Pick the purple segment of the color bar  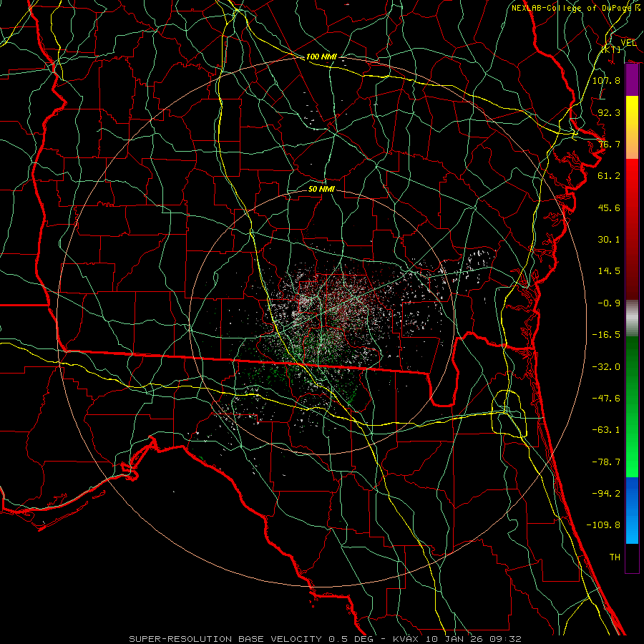point(632,80)
